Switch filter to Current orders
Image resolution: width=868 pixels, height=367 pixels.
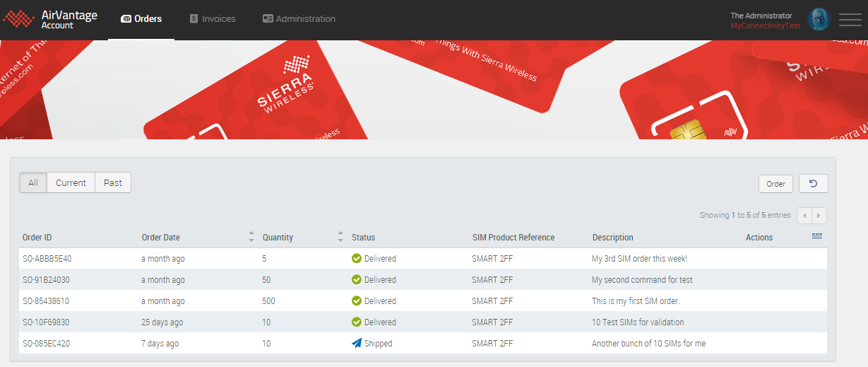coord(71,182)
